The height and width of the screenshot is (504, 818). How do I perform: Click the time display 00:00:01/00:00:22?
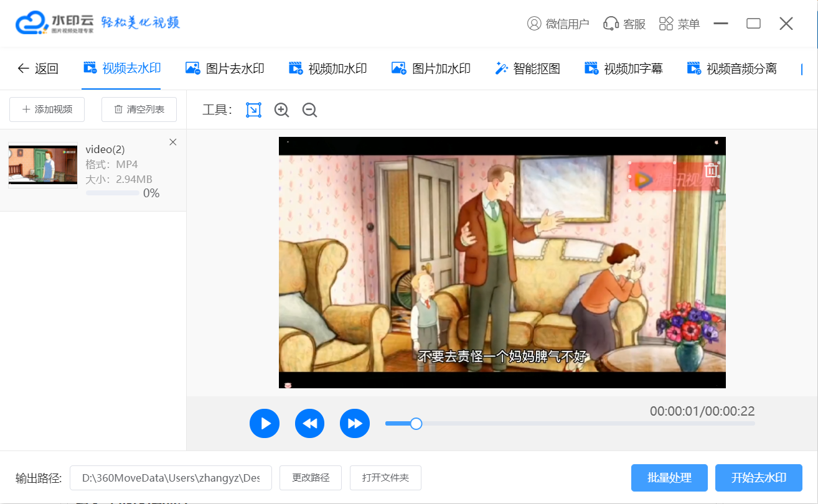[x=702, y=411]
